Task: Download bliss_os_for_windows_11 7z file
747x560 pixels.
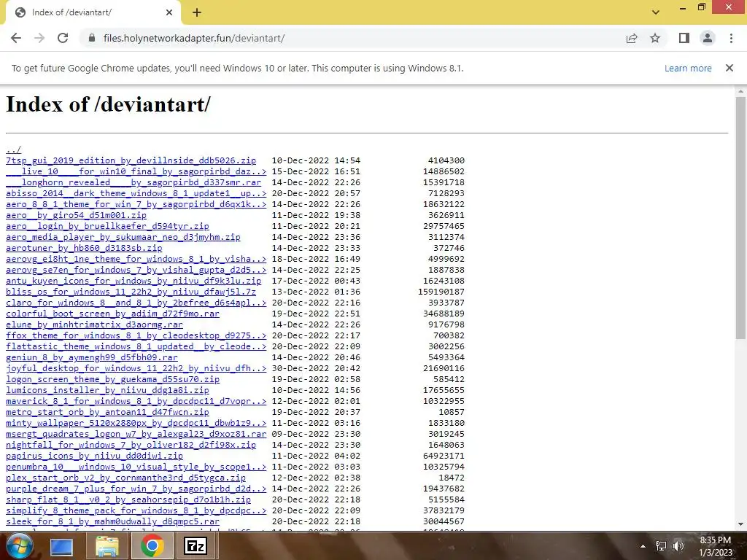Action: [131, 292]
